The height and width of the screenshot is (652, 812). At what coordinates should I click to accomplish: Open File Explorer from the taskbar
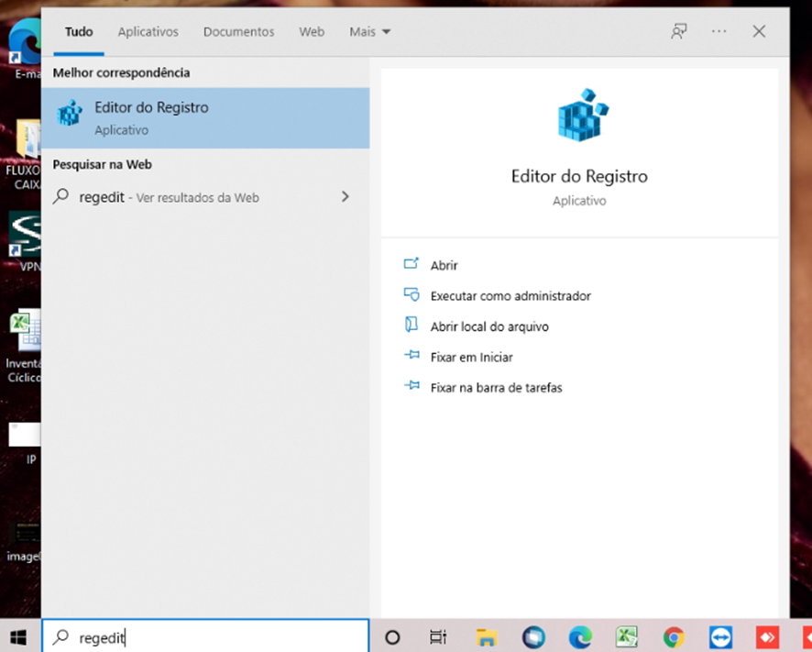[x=487, y=637]
